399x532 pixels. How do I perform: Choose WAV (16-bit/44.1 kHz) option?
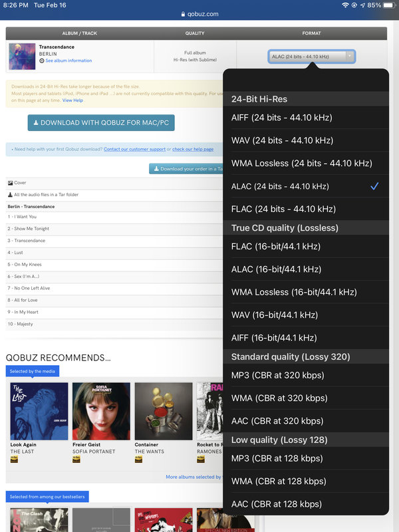click(306, 315)
